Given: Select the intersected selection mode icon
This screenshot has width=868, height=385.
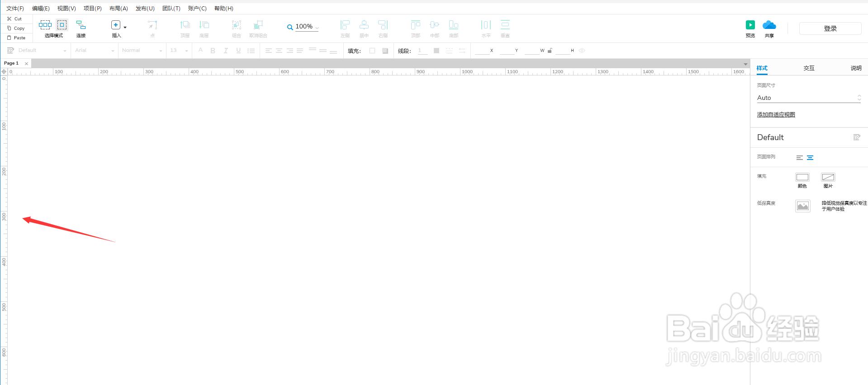Looking at the screenshot, I should 45,24.
